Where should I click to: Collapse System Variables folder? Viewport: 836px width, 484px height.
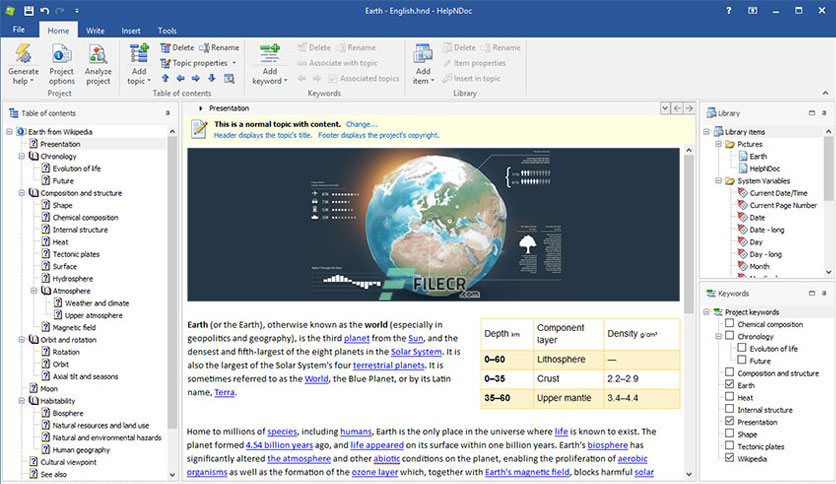pyautogui.click(x=718, y=181)
